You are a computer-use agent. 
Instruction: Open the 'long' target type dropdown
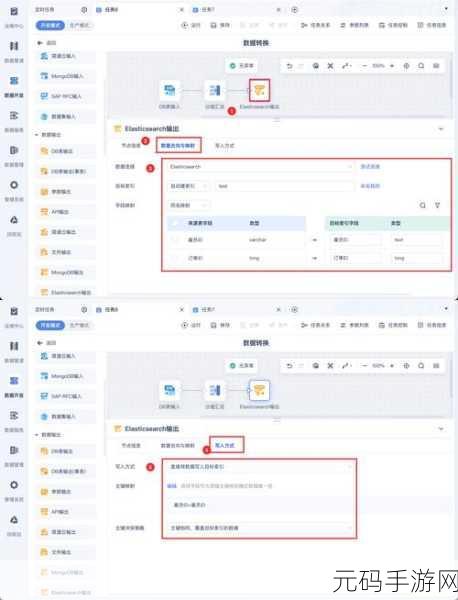[x=416, y=258]
